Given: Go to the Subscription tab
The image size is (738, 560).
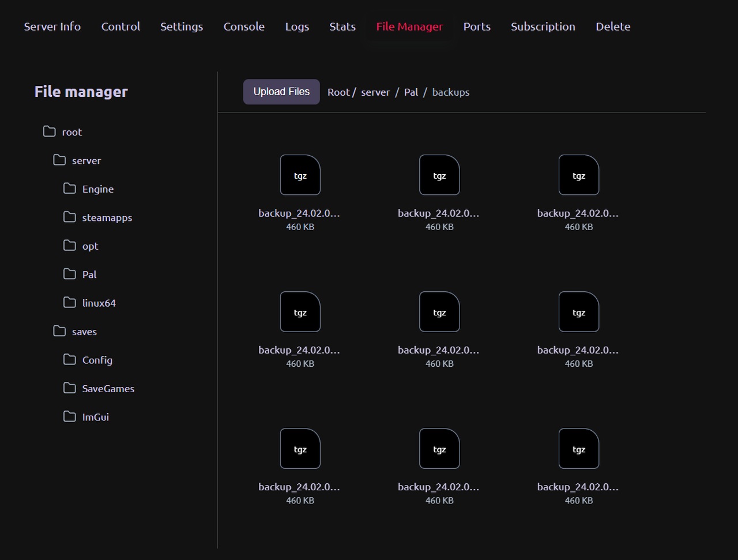Looking at the screenshot, I should click(x=543, y=27).
